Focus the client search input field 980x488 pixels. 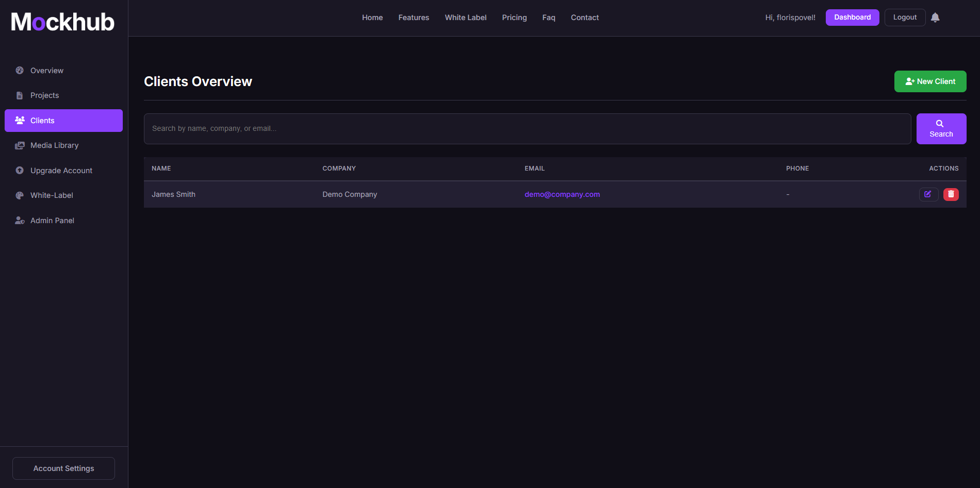pos(527,129)
